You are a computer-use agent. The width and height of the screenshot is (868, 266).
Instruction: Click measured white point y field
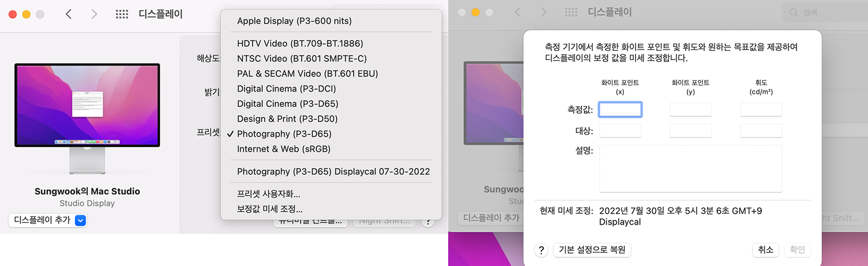coord(691,110)
